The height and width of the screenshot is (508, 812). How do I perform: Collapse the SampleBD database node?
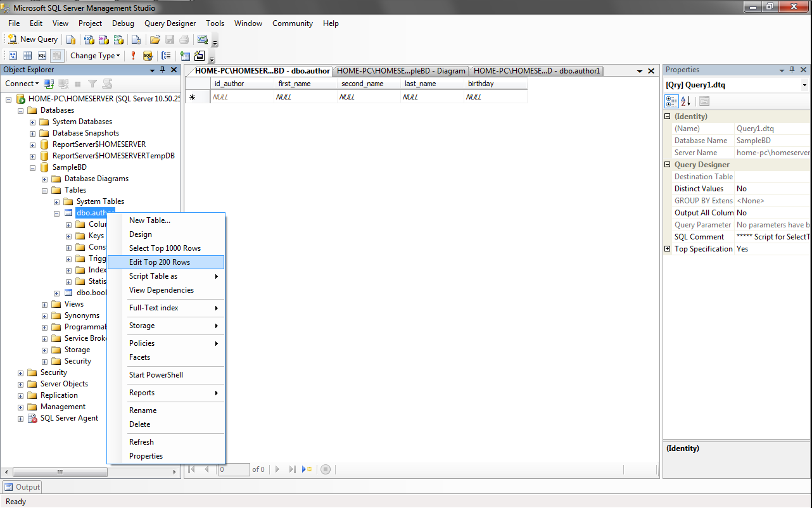[x=33, y=167]
